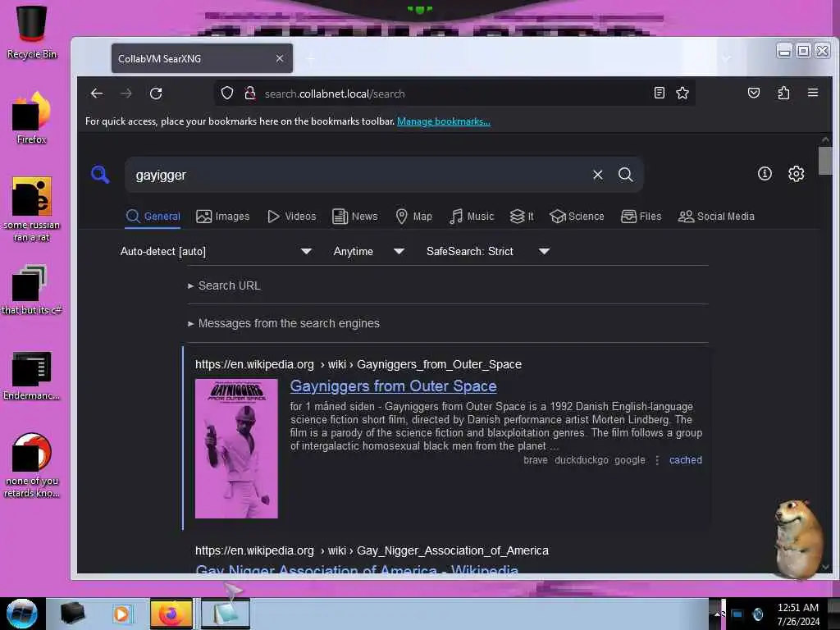Switch to the Files tab
This screenshot has width=840, height=630.
pos(641,217)
